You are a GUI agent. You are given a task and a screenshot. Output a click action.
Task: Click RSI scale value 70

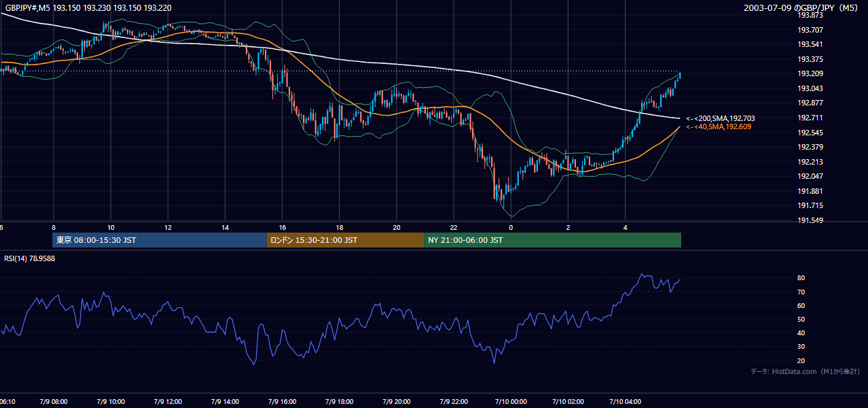801,292
